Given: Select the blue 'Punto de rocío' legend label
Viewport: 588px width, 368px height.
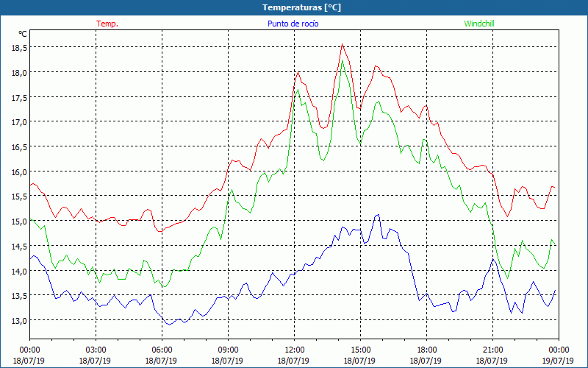Looking at the screenshot, I should pos(293,24).
